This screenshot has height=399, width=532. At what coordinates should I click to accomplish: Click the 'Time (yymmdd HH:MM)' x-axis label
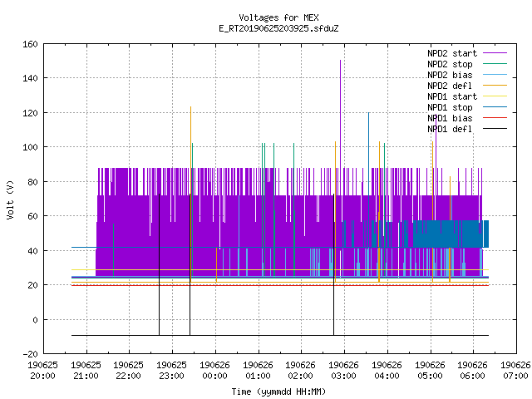(x=278, y=392)
